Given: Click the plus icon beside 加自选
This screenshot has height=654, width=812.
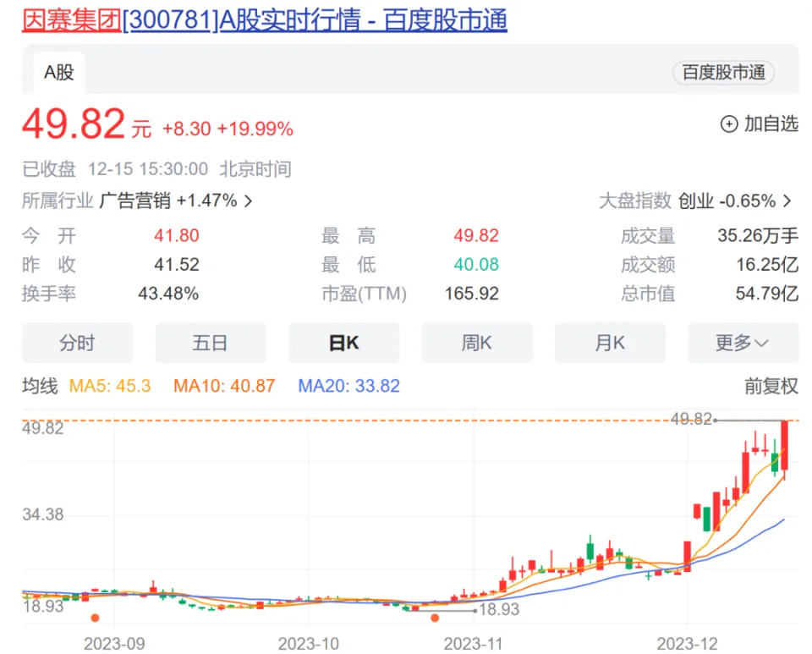Looking at the screenshot, I should pos(728,124).
